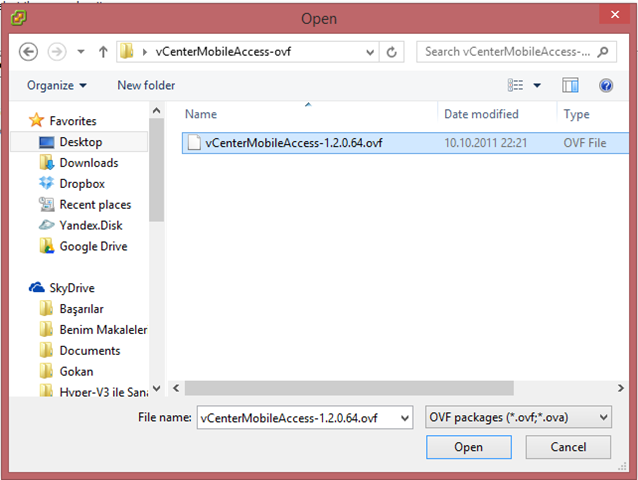The height and width of the screenshot is (480, 638).
Task: Open Google Drive folder
Action: (94, 247)
